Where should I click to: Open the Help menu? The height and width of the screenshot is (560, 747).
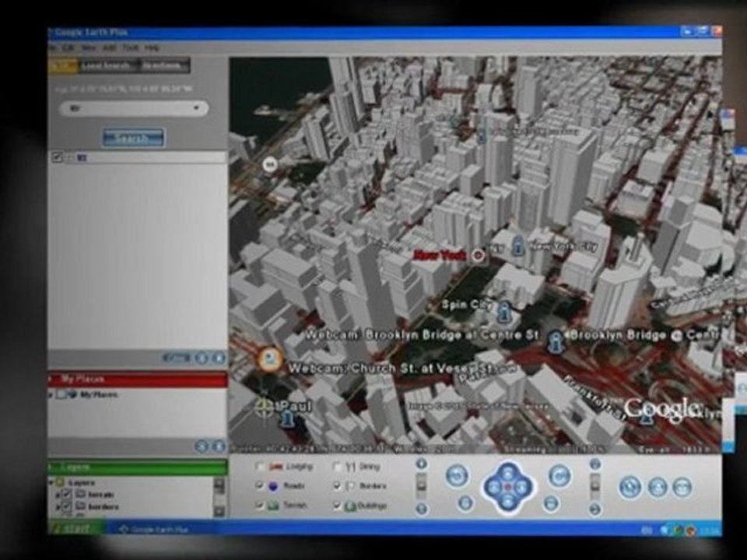[x=152, y=48]
